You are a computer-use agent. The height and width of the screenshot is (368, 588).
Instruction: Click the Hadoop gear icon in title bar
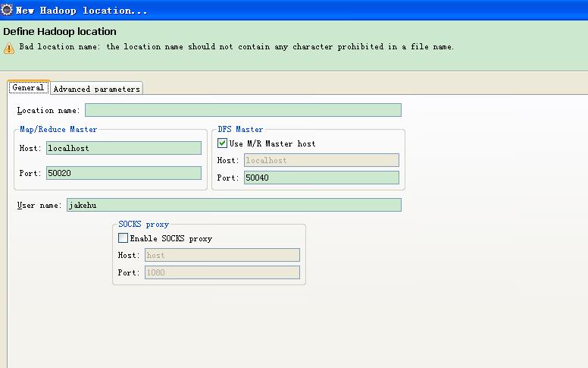coord(6,10)
